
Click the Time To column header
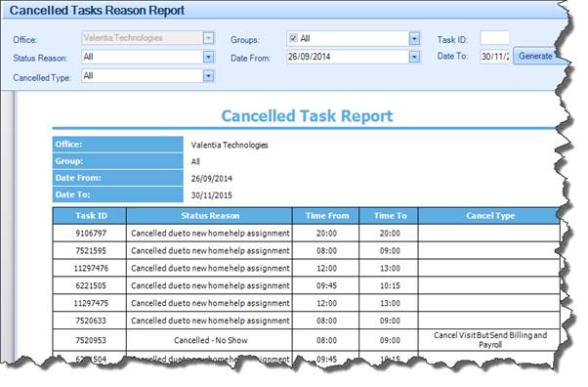[389, 216]
